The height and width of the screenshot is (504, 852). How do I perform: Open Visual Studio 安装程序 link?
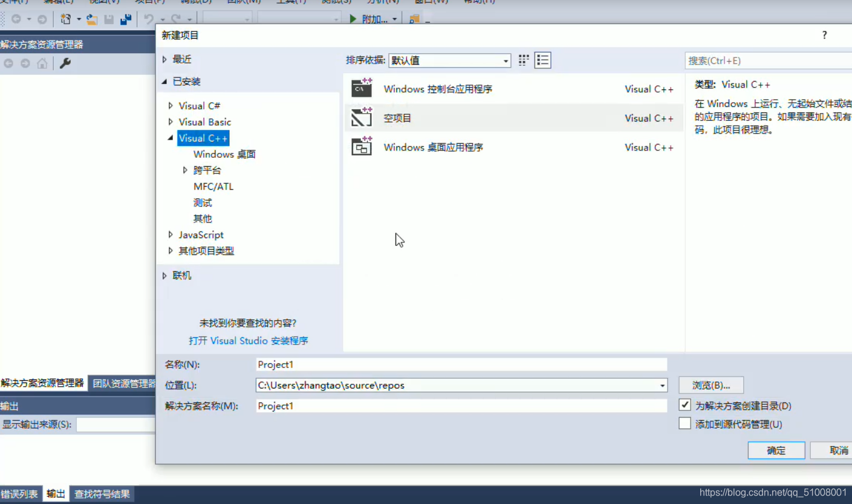coord(249,341)
